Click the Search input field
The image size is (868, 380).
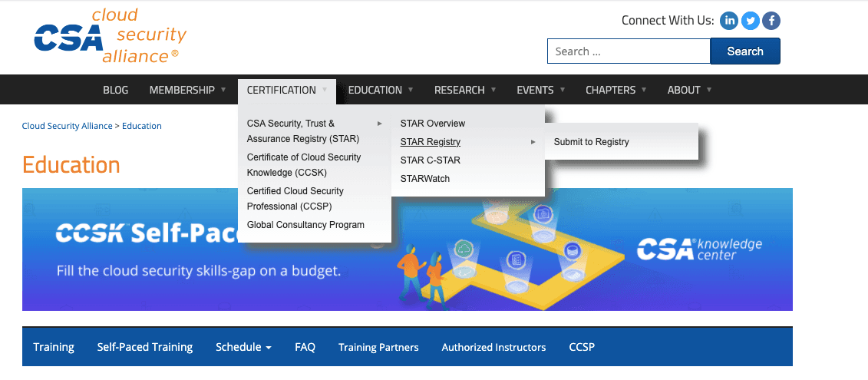point(629,51)
